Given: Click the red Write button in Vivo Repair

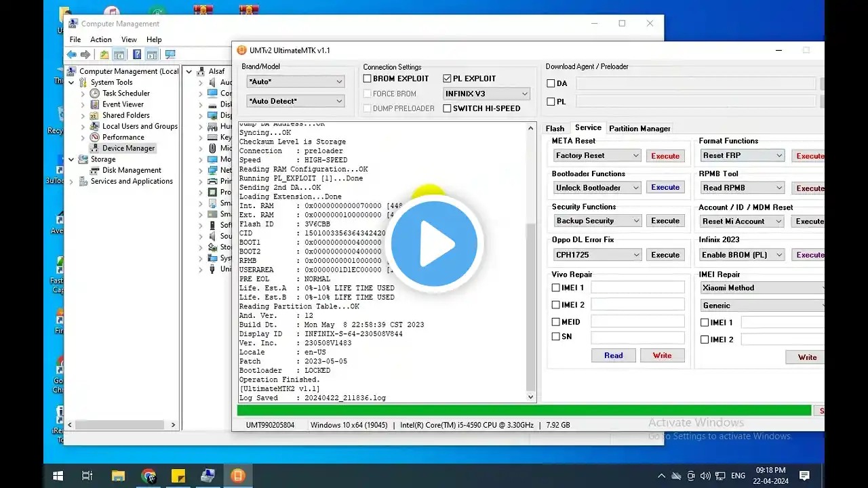Looking at the screenshot, I should pyautogui.click(x=663, y=355).
